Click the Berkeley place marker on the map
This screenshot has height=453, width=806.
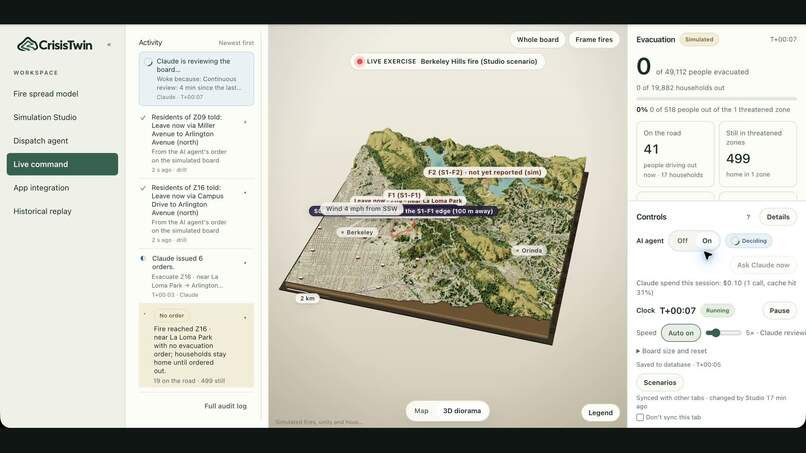356,232
